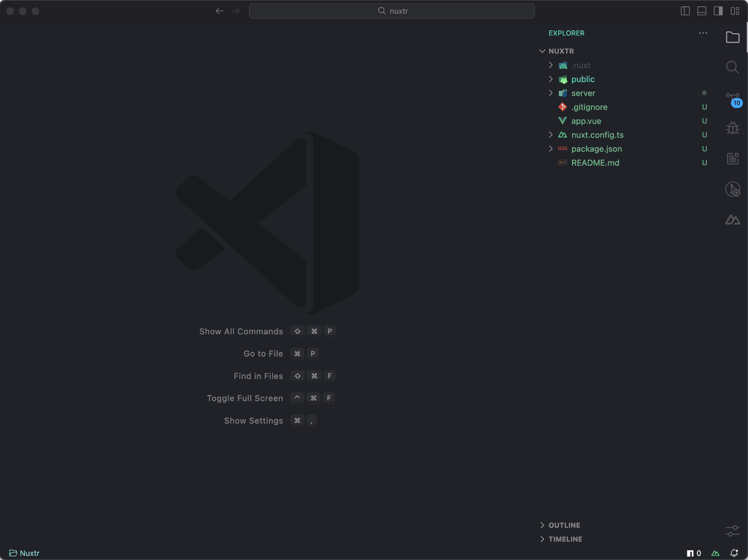Click the Show Settings hint
Viewport: 748px width, 560px height.
click(x=254, y=421)
